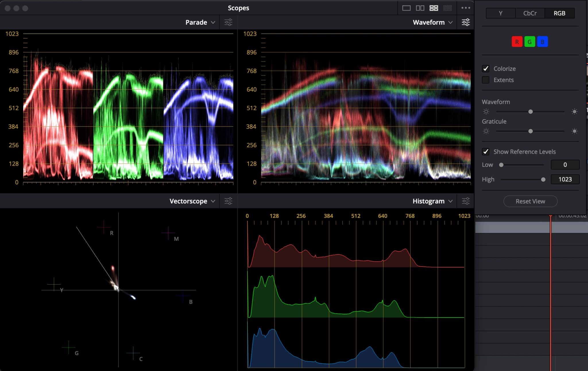
Task: Open the Vectorscope settings icon
Action: point(229,201)
